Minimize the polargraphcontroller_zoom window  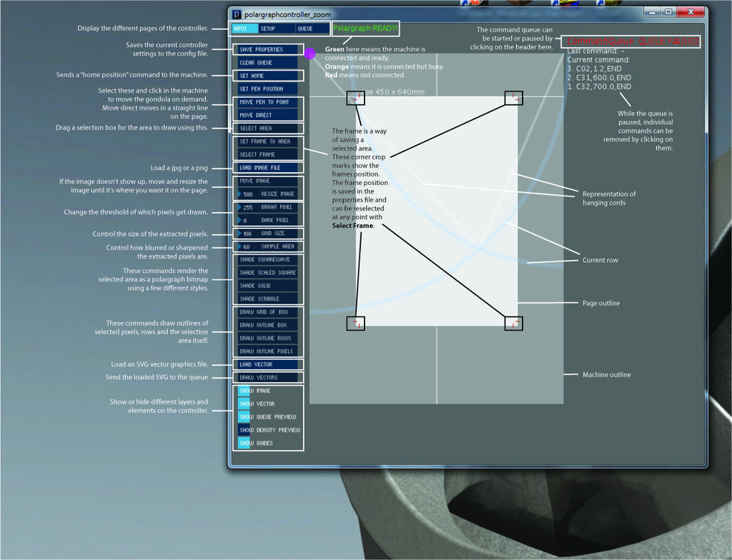point(653,11)
